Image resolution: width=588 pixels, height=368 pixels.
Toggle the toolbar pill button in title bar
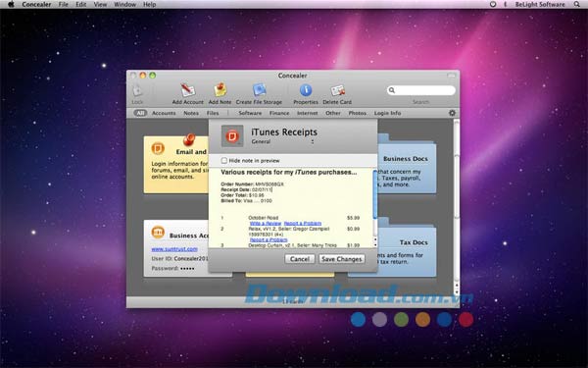click(x=451, y=76)
